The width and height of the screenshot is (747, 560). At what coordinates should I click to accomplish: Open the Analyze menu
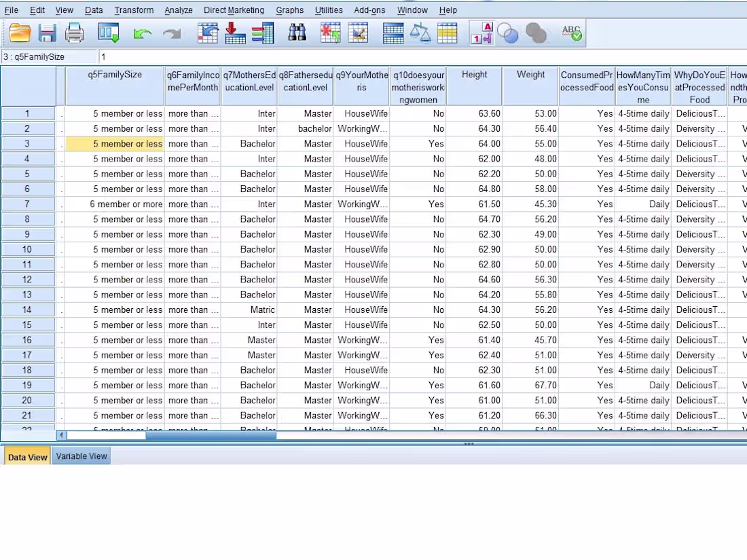pyautogui.click(x=178, y=10)
